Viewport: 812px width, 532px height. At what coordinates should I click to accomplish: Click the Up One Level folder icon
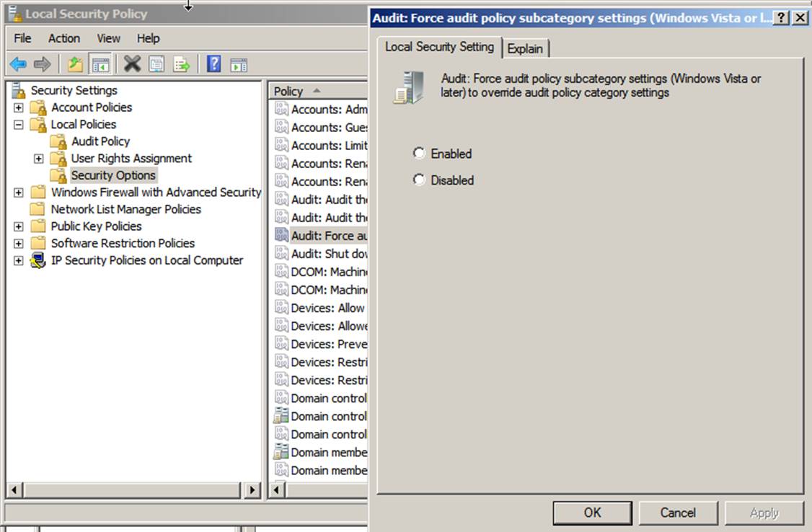click(x=75, y=64)
